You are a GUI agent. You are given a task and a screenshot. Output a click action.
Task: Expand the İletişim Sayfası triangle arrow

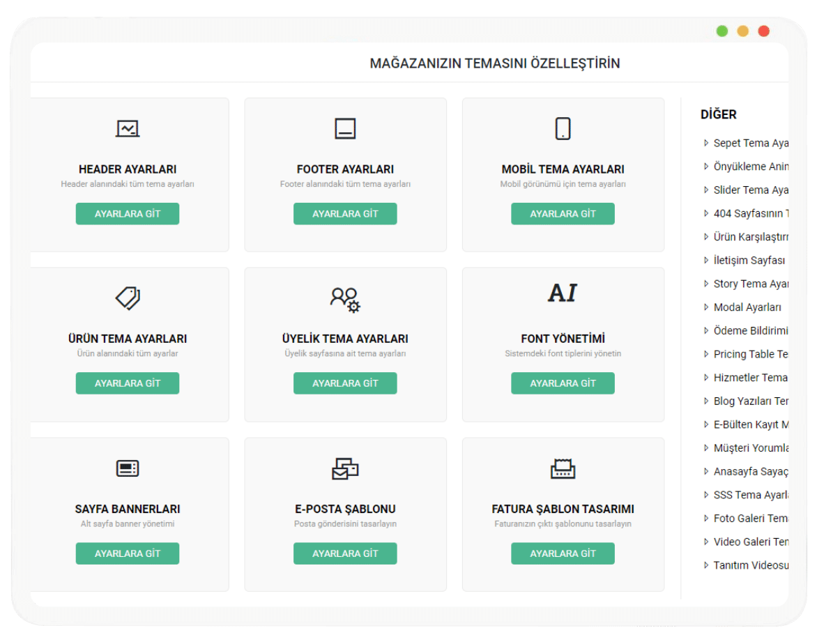pos(706,261)
